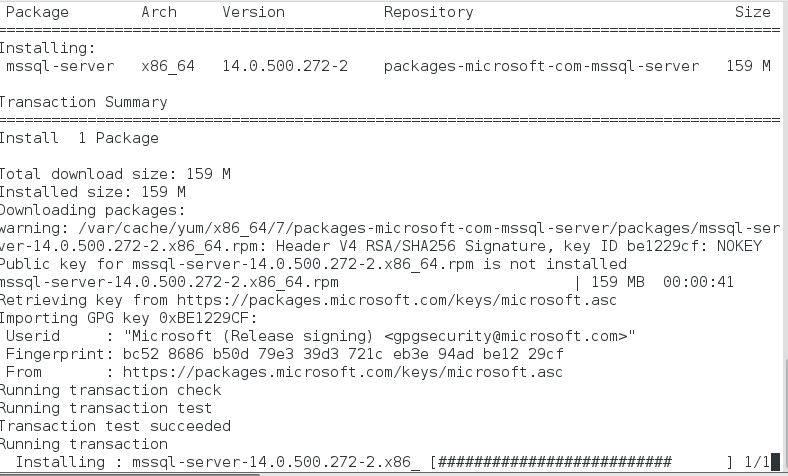Click the Transaction Summary heading
The height and width of the screenshot is (476, 788).
pos(83,102)
